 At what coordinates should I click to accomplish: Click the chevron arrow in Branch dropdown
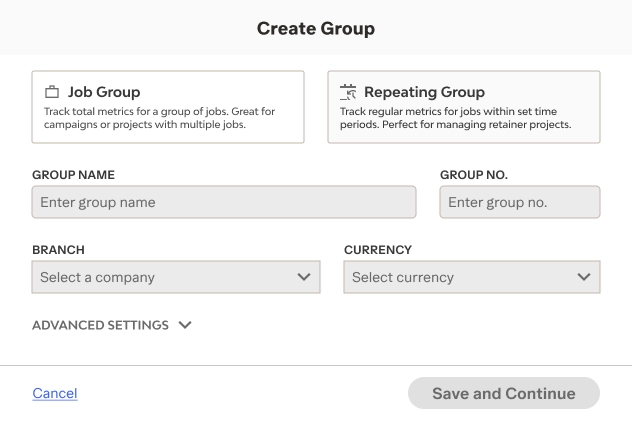pyautogui.click(x=304, y=277)
